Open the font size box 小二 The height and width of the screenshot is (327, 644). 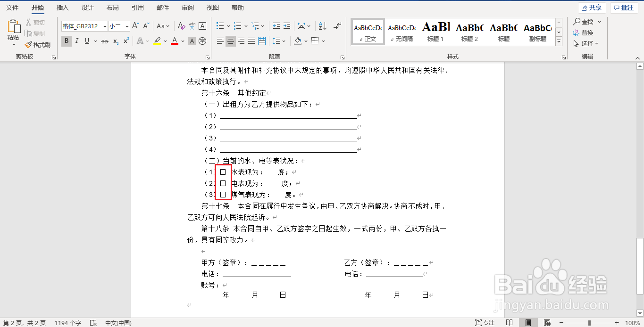click(x=119, y=26)
